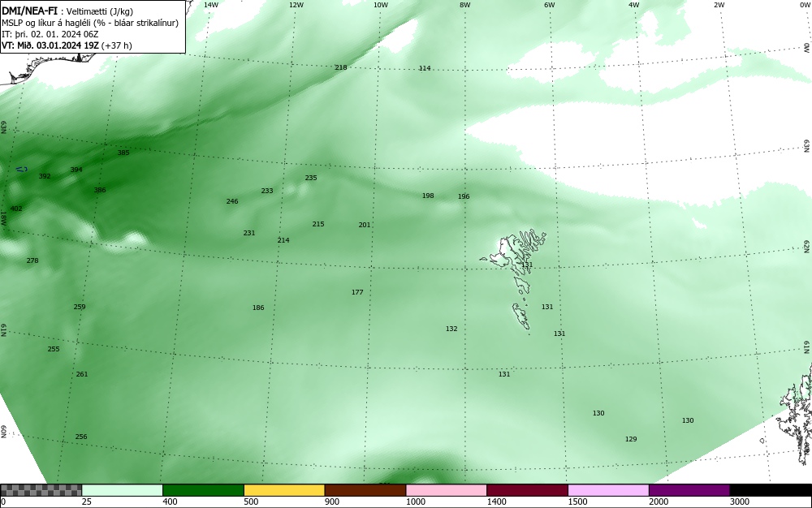Click the legend tick label "3000"

(x=740, y=502)
